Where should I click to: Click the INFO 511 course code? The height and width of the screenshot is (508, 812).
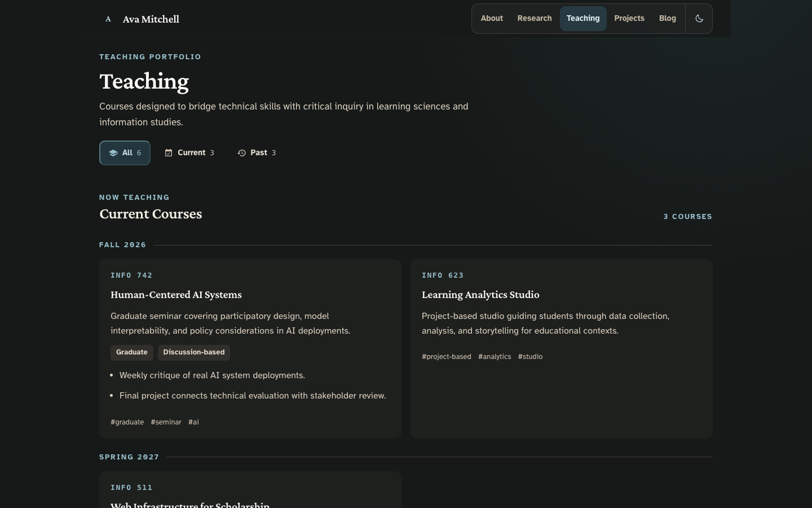[131, 488]
